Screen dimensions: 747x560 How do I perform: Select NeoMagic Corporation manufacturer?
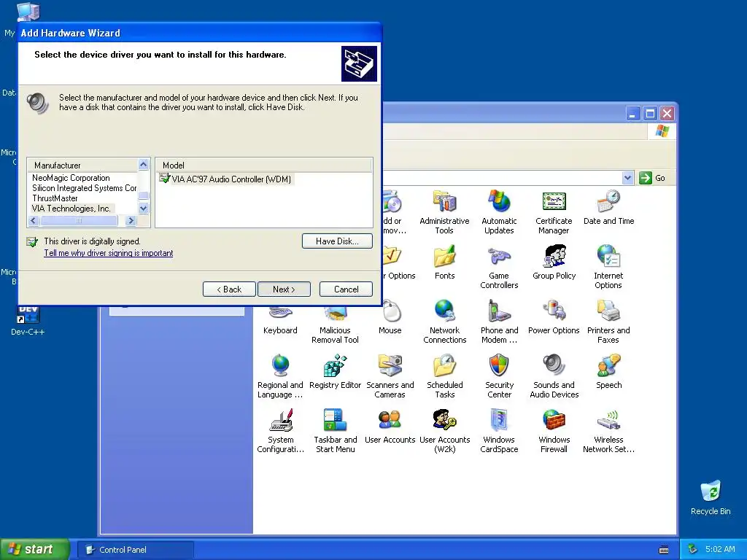point(71,178)
